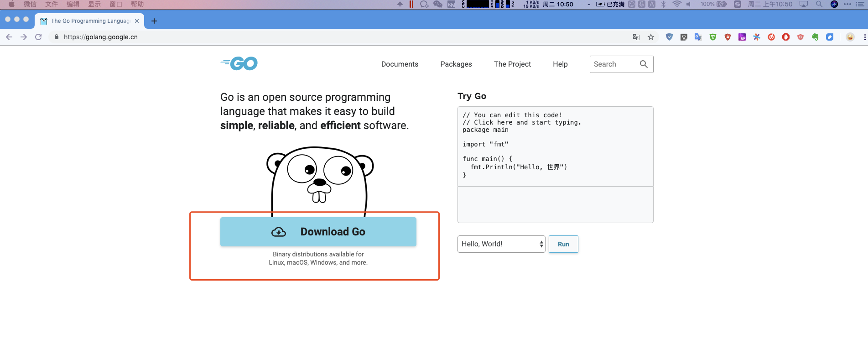Screen dimensions: 868x339
Task: Open the Bluetooth menu bar icon
Action: pos(664,4)
